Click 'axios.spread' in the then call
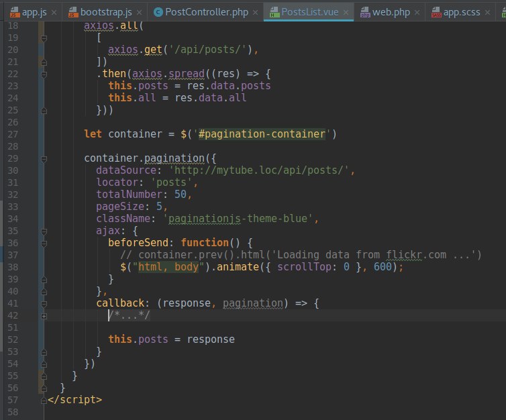This screenshot has height=420, width=506. [x=168, y=74]
